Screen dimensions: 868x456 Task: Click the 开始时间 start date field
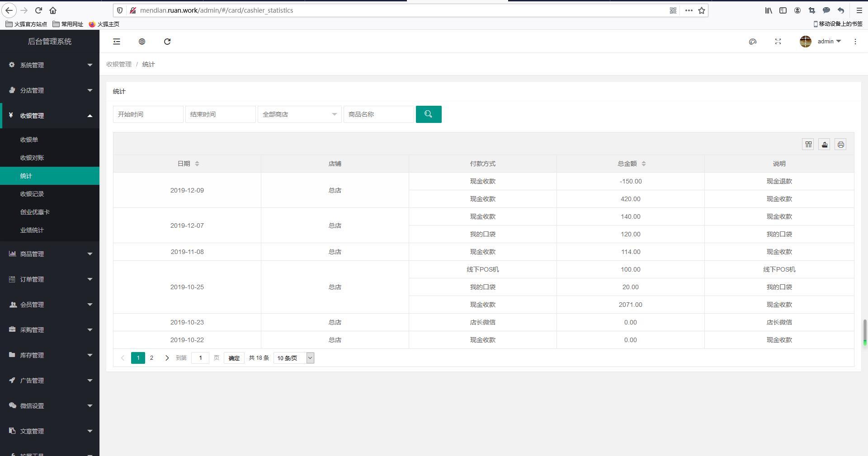(x=148, y=114)
